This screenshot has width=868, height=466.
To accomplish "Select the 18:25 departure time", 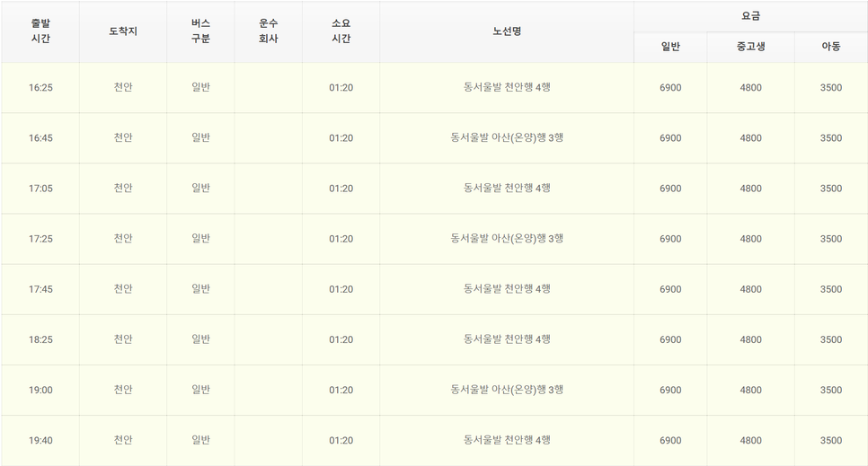I will 40,339.
